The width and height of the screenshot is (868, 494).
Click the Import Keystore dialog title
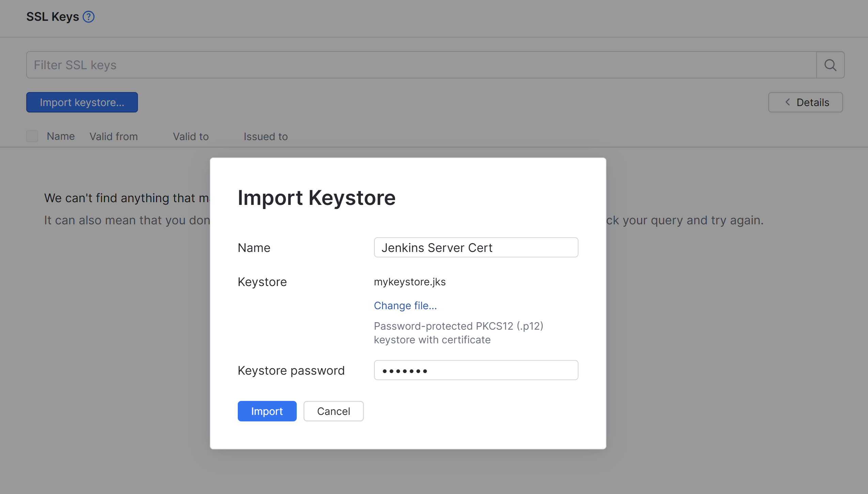coord(316,198)
